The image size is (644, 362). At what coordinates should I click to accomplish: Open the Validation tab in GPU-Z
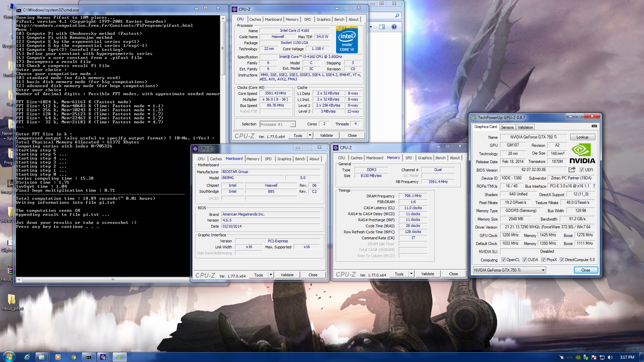[525, 127]
